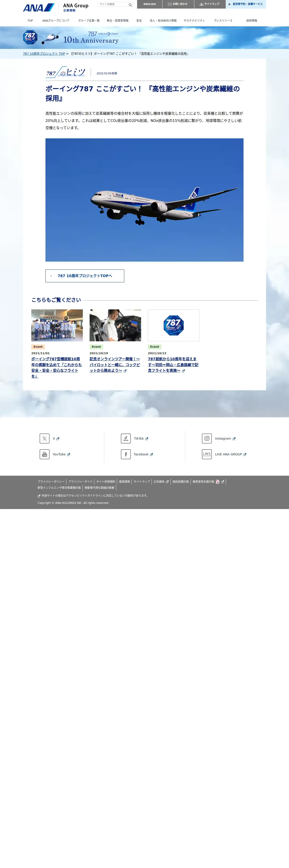The width and height of the screenshot is (289, 868).
Task: Click the LIVE ANA GROUP icon
Action: tap(207, 454)
